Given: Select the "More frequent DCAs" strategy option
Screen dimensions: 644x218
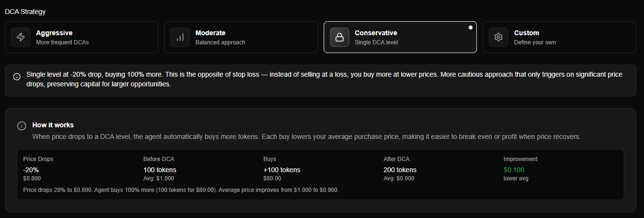Looking at the screenshot, I should click(x=62, y=42).
